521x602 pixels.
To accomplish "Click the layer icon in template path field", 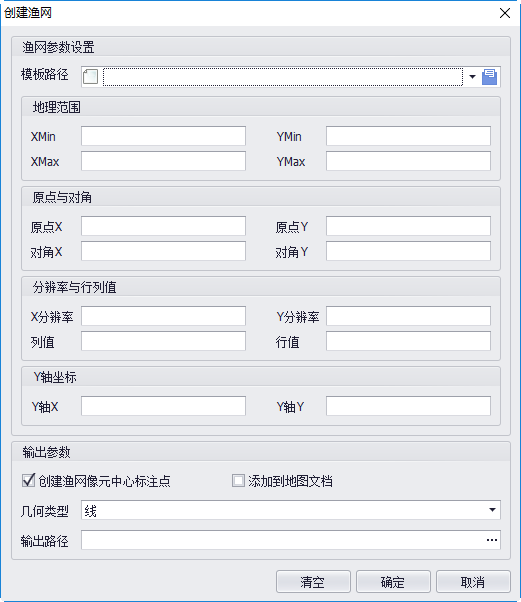I will point(91,76).
